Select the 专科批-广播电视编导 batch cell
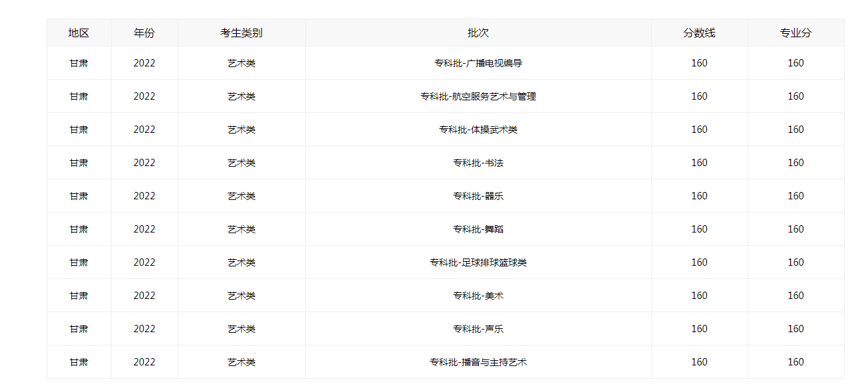 point(478,63)
